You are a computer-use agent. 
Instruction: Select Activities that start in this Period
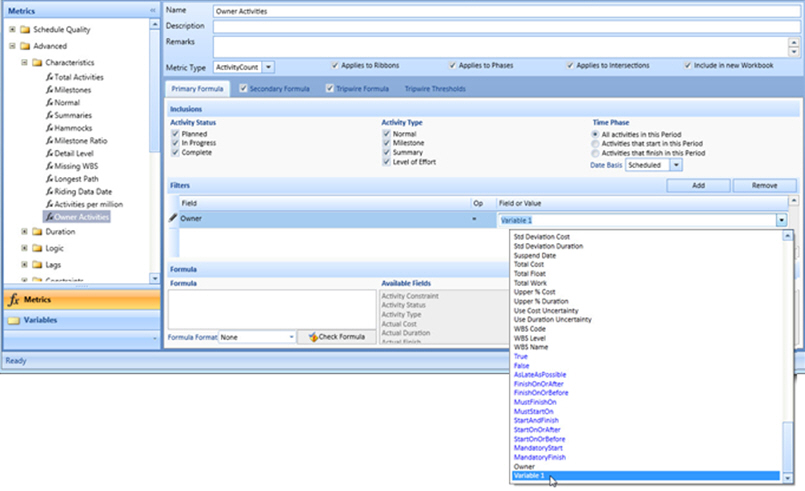coord(596,143)
